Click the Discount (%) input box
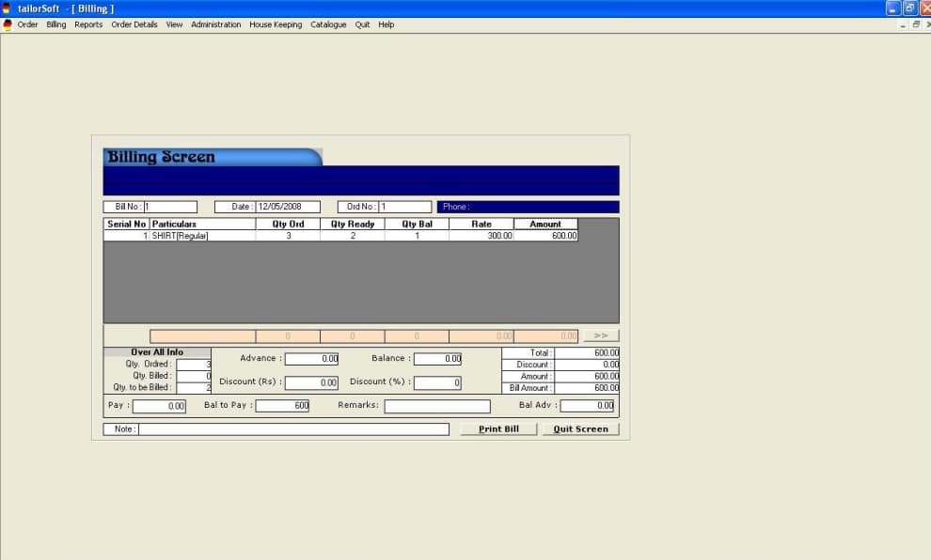Viewport: 931px width, 560px height. tap(437, 382)
